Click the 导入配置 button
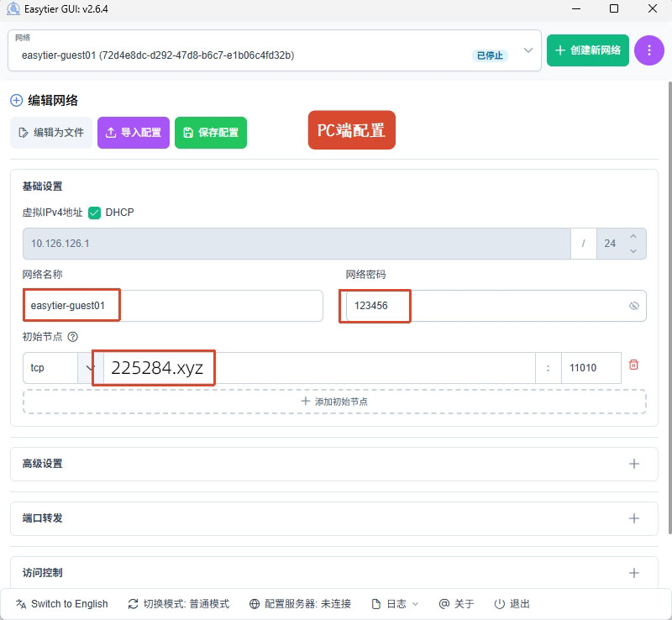The height and width of the screenshot is (620, 672). click(x=134, y=133)
